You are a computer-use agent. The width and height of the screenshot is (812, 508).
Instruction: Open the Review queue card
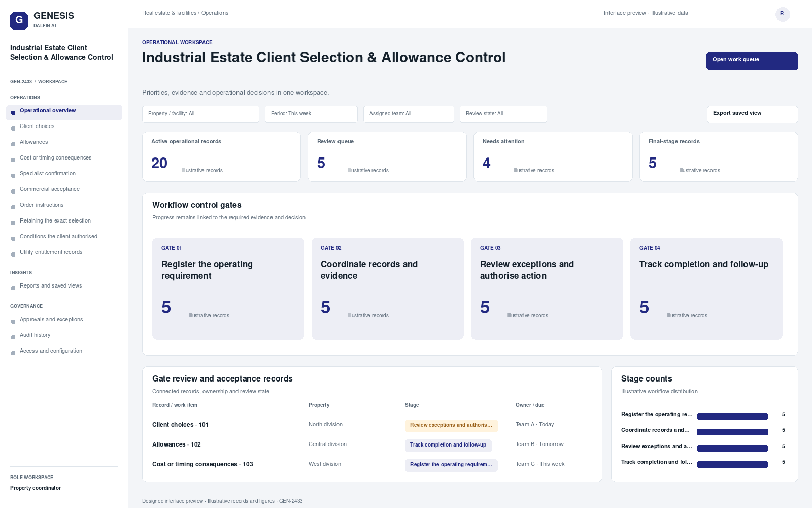tap(387, 156)
